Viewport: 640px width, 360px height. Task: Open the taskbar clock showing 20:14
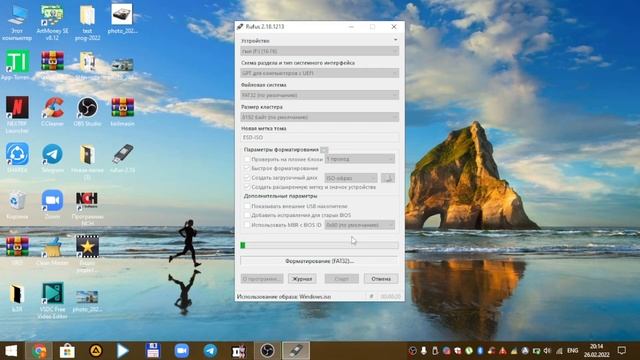pyautogui.click(x=596, y=351)
